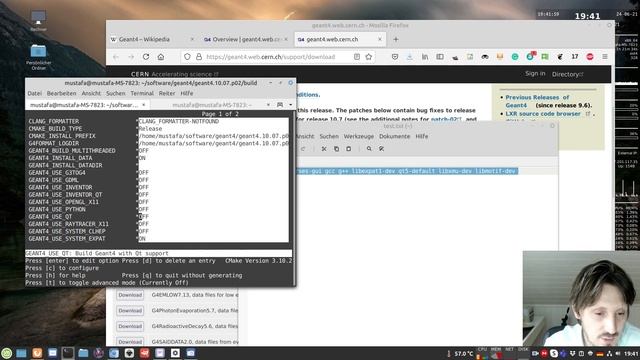
Task: Open the text editor Dokumente menu
Action: [x=394, y=136]
